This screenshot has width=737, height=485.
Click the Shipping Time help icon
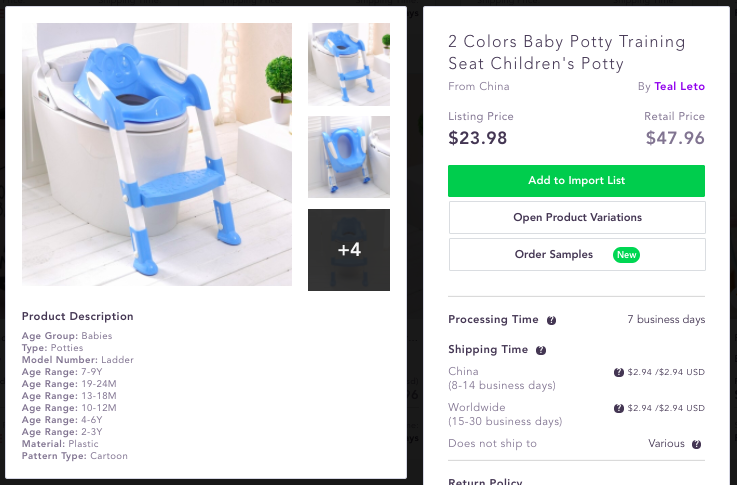(x=541, y=351)
